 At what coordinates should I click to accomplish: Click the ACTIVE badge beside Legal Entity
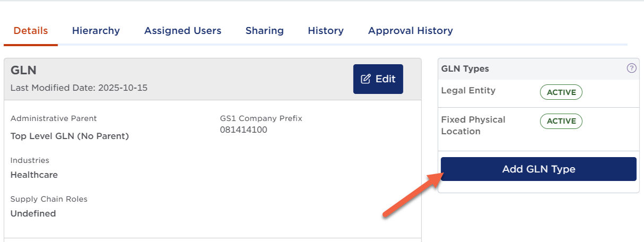[561, 92]
